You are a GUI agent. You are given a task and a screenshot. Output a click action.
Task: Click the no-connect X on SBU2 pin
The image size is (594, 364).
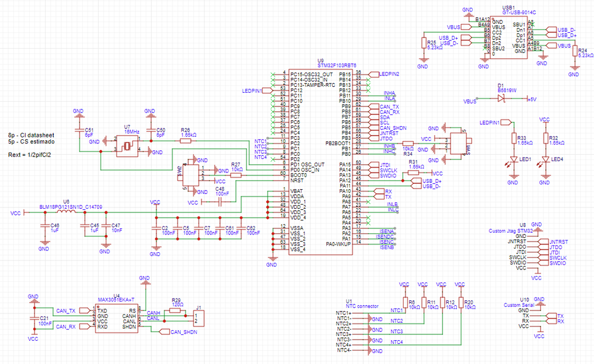(x=484, y=48)
